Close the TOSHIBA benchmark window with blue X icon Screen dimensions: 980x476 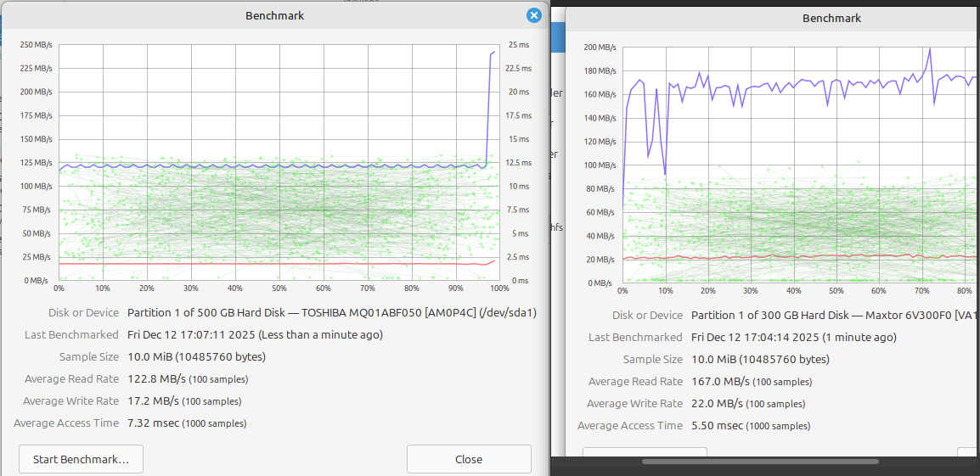(x=533, y=15)
